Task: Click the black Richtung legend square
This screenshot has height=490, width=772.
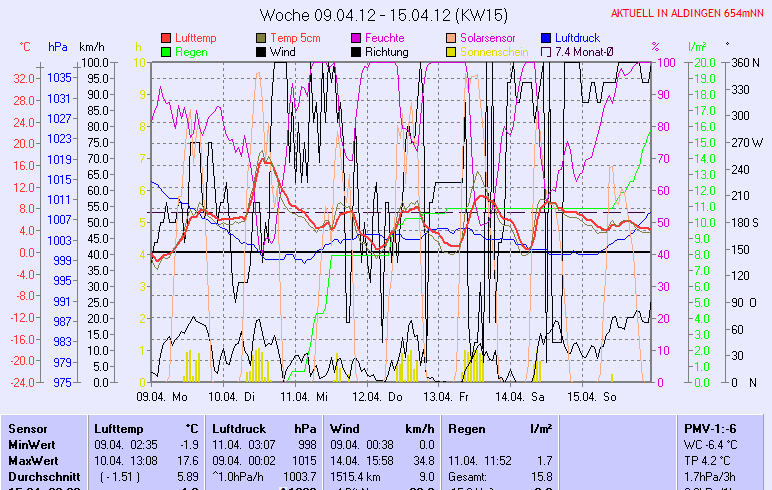Action: [357, 52]
